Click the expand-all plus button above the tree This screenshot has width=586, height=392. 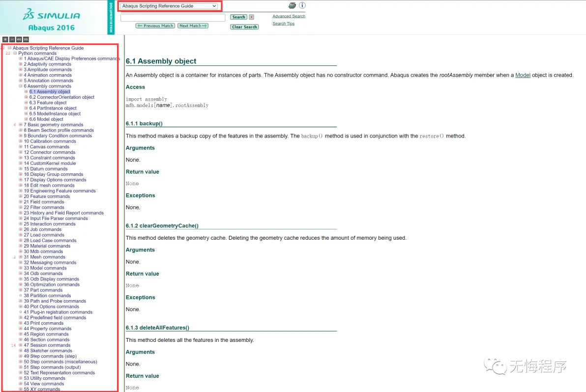[x=5, y=39]
